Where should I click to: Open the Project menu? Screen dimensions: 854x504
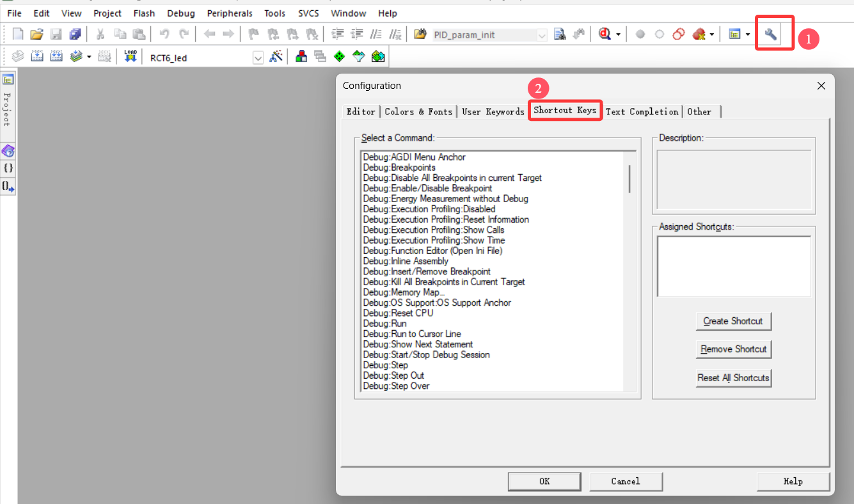[x=107, y=13]
